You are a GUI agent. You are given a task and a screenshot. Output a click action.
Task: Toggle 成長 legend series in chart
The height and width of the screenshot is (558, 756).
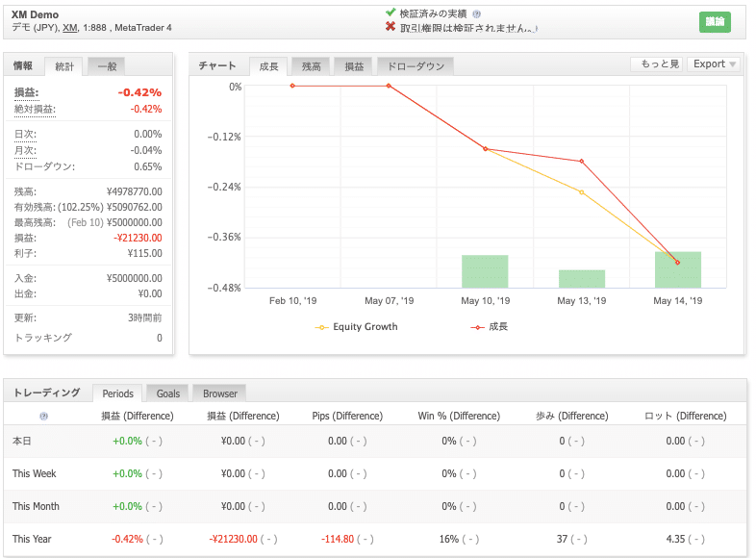point(489,327)
